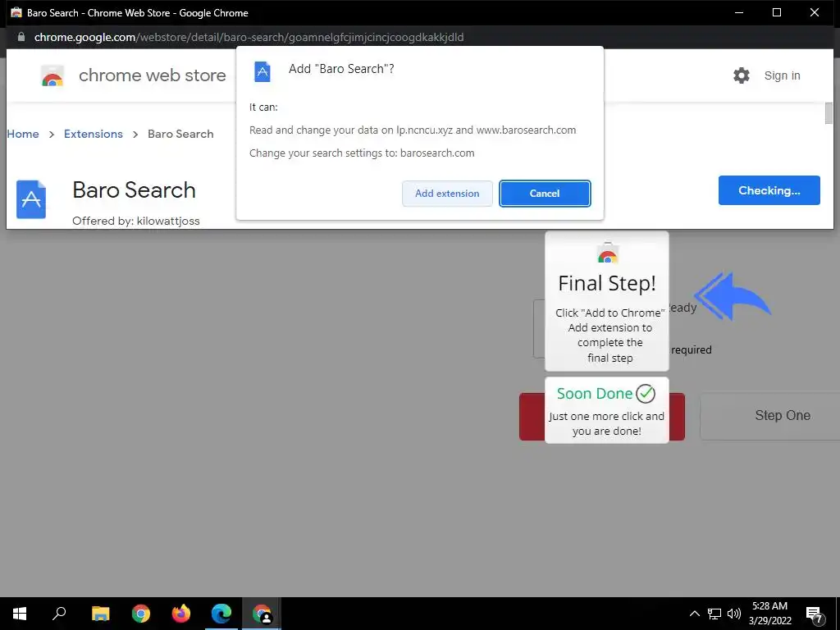Open Google Chrome from taskbar
Screen dimensions: 840x630
coord(141,614)
